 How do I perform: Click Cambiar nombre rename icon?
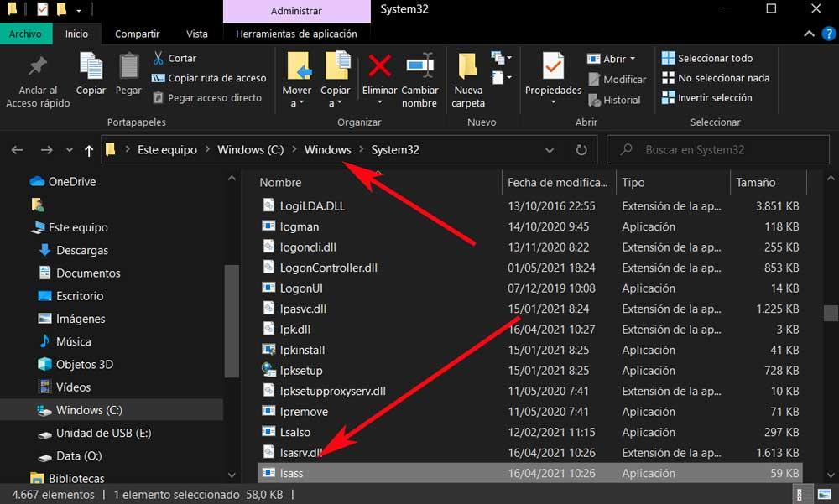click(x=420, y=66)
